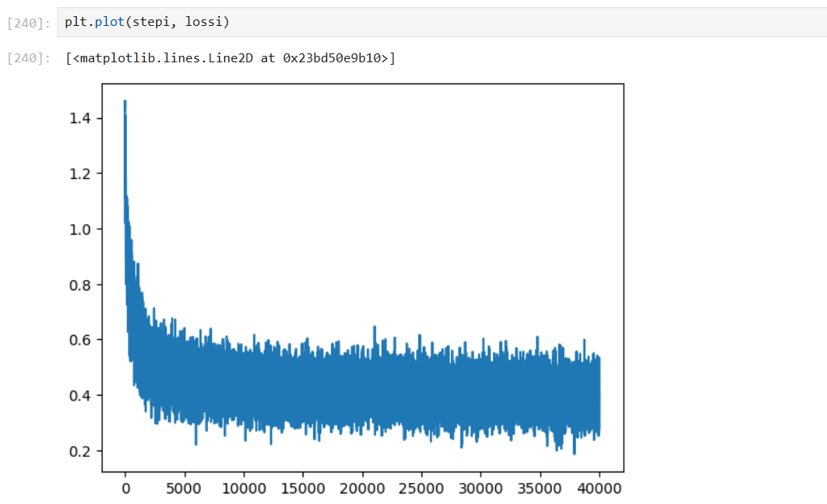Viewport: 827px width, 504px height.
Task: Click the 20000 x-axis tick label
Action: [362, 488]
